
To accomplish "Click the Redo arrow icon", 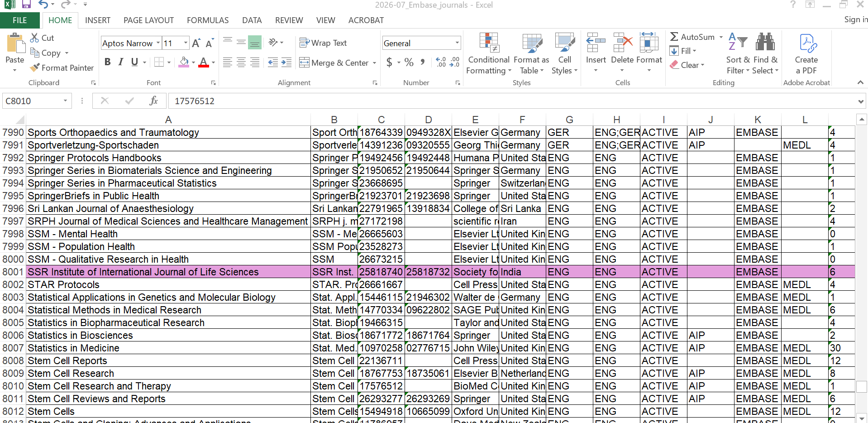I will [x=65, y=5].
